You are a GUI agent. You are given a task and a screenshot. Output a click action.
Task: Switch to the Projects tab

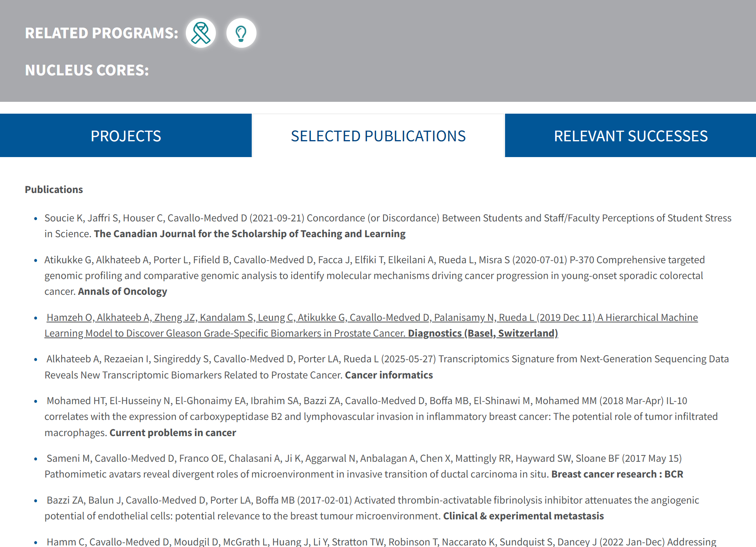click(126, 136)
